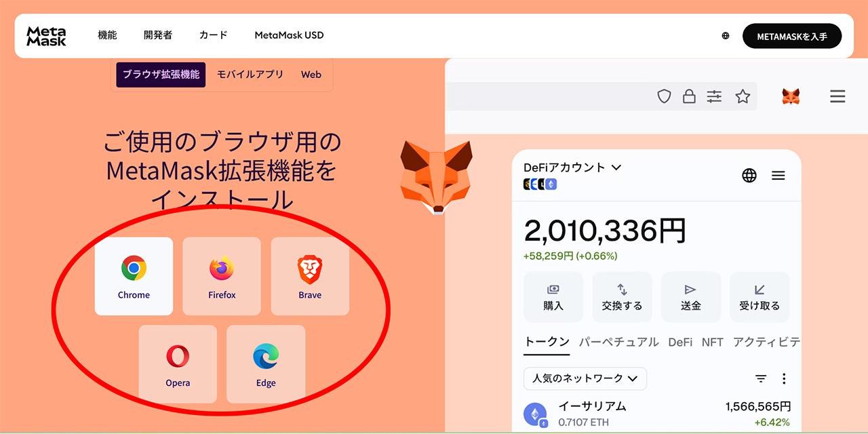Switch to the DeFi tab in wallet
The image size is (868, 434).
(680, 342)
